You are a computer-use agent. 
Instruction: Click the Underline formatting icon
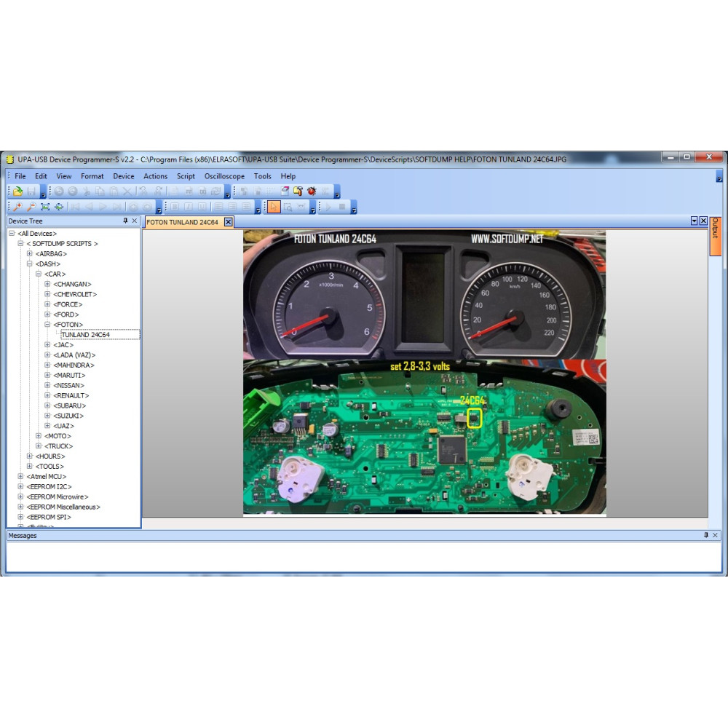[202, 207]
